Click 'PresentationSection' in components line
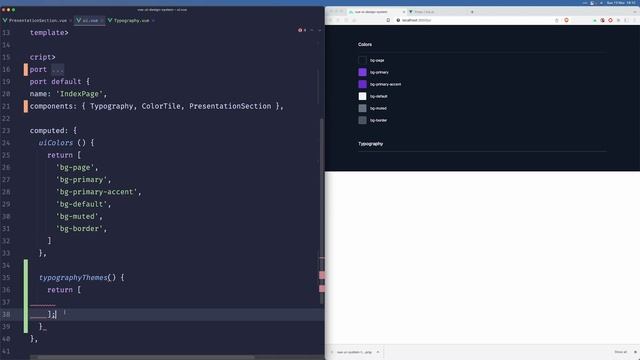 (x=230, y=106)
